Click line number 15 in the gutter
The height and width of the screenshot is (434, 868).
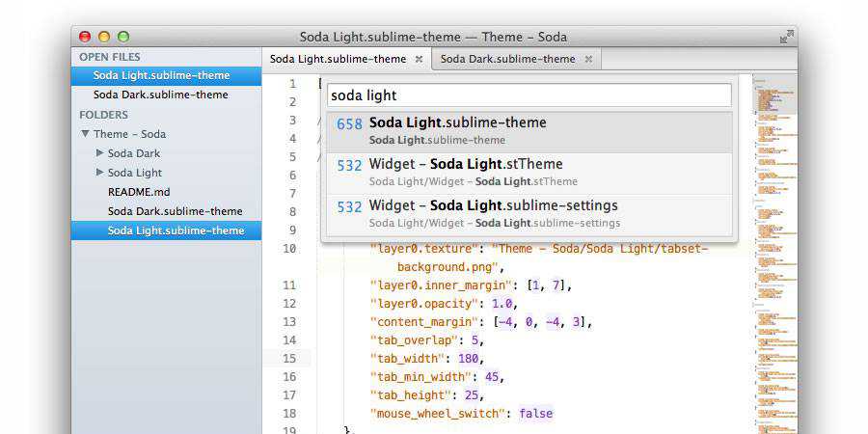click(x=289, y=358)
